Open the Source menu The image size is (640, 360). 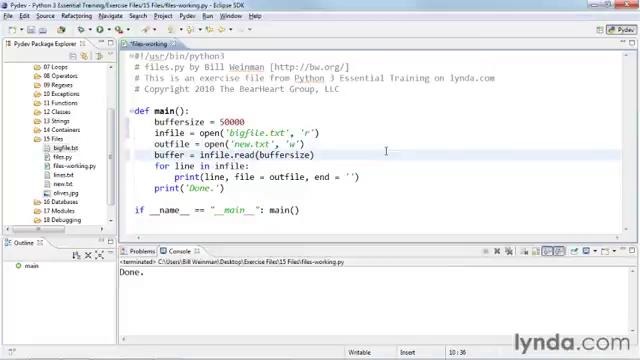tap(45, 16)
